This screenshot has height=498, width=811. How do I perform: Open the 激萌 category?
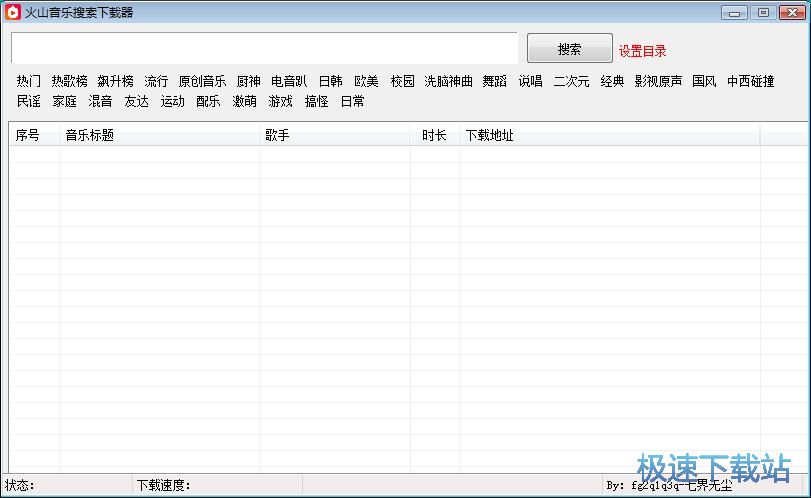coord(244,101)
